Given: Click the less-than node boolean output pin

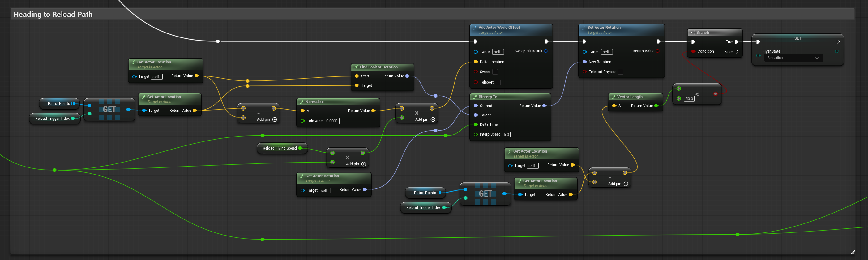Looking at the screenshot, I should tap(715, 94).
